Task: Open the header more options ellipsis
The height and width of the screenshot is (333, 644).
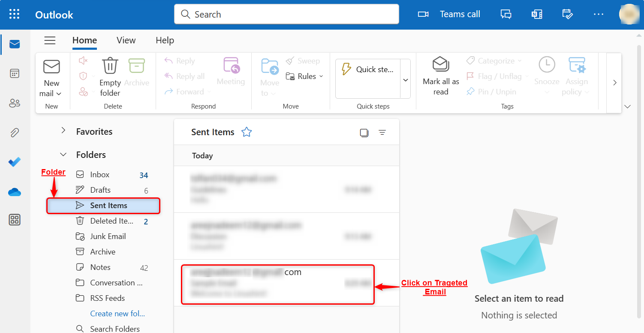Action: [x=599, y=14]
